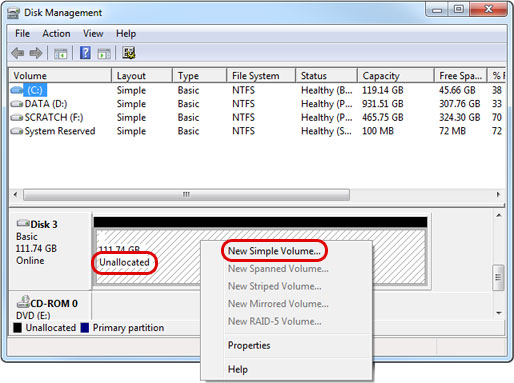Click the 119.14 GB capacity cell
The height and width of the screenshot is (383, 514).
(383, 90)
